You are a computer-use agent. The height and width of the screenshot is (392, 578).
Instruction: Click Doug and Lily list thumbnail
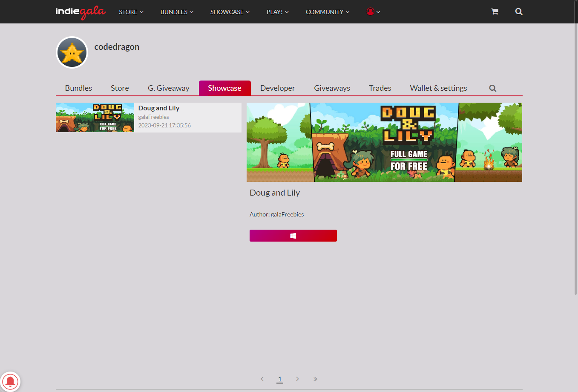(95, 118)
